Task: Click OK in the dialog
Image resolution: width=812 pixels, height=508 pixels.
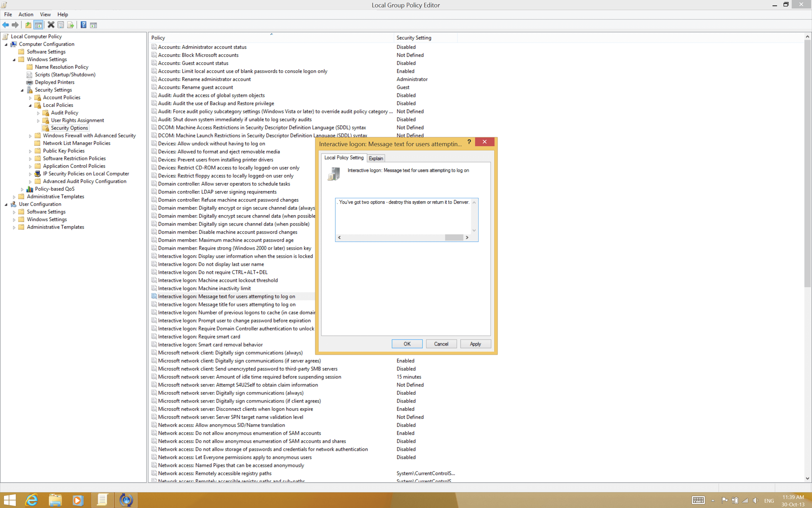Action: (407, 344)
